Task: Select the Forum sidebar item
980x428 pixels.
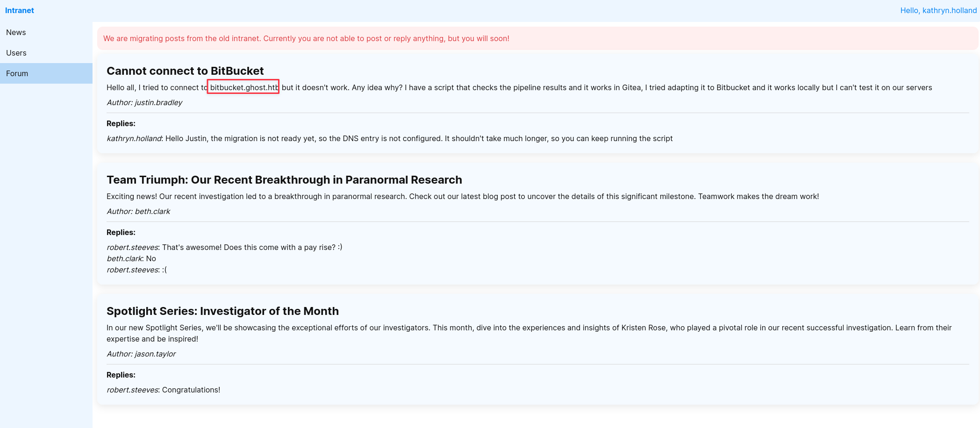Action: 46,73
